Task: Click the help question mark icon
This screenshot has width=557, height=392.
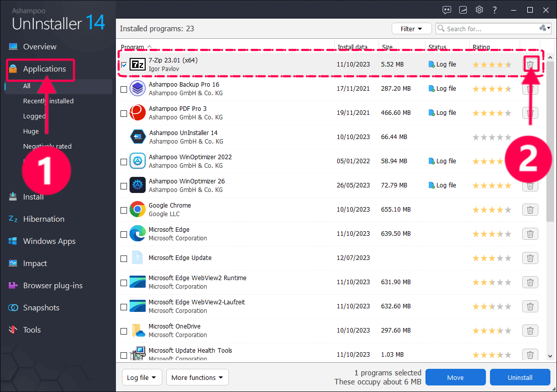Action: 495,10
